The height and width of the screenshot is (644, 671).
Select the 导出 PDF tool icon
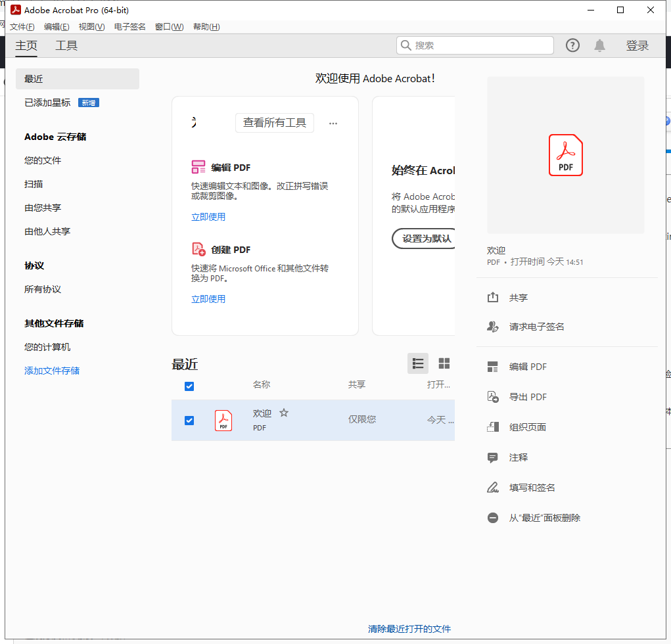coord(493,397)
